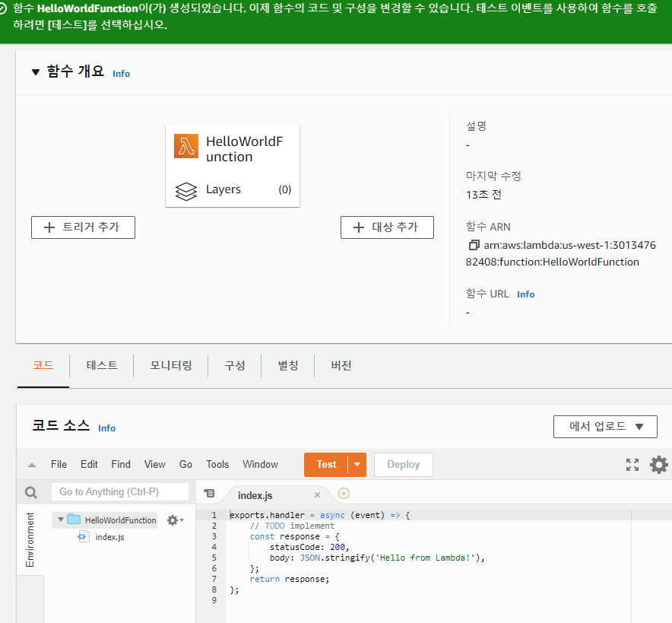
Task: Open the File menu
Action: [x=59, y=464]
